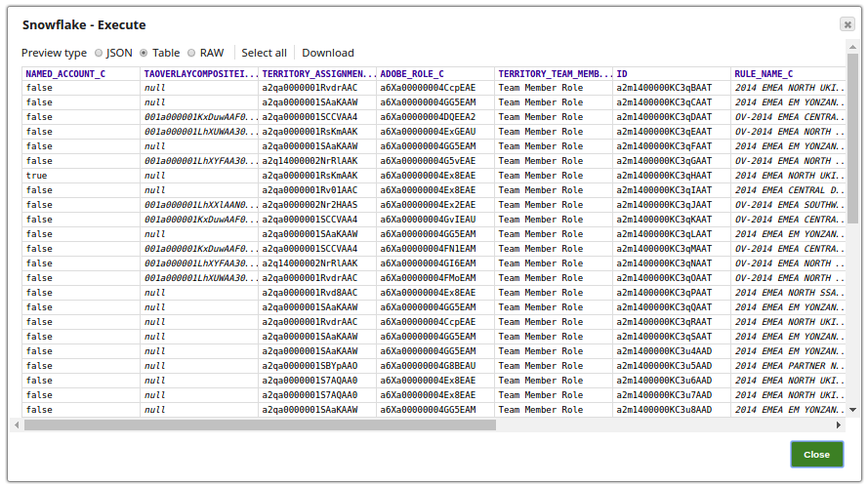Click the vertical scrollbar thumb
Viewport: 868px width, 485px height.
tap(852, 138)
